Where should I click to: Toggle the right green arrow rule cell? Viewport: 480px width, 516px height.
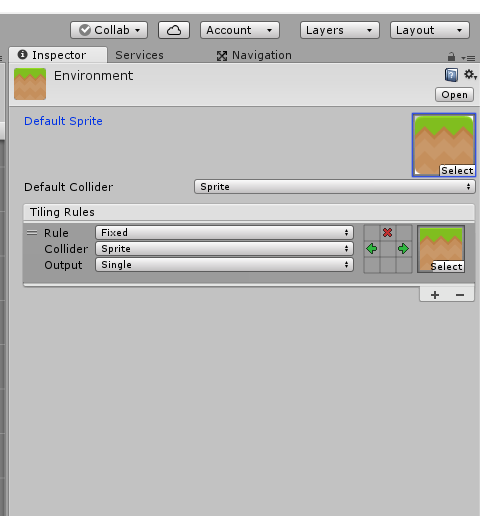403,249
